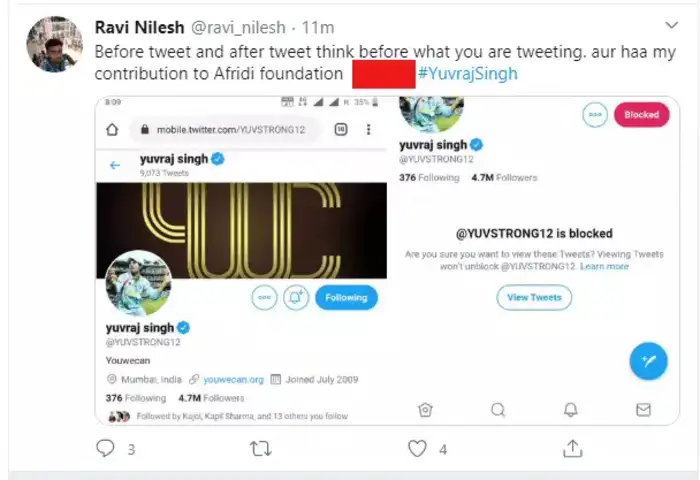Toggle the notification bell on profile

coord(295,297)
